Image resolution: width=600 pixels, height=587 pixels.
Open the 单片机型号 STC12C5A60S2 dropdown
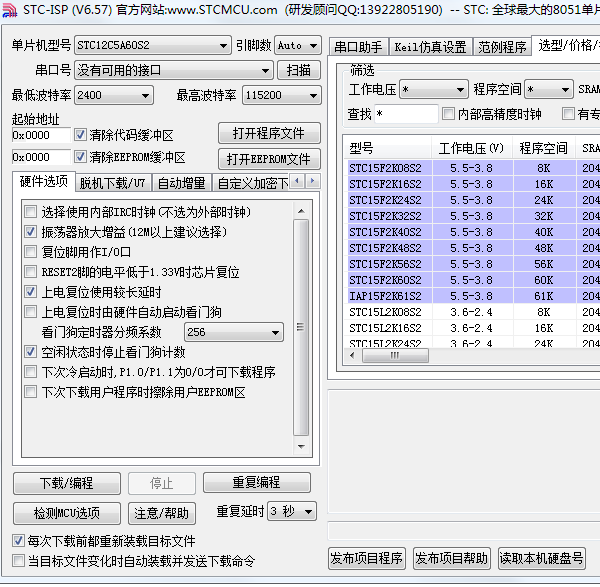[x=153, y=46]
